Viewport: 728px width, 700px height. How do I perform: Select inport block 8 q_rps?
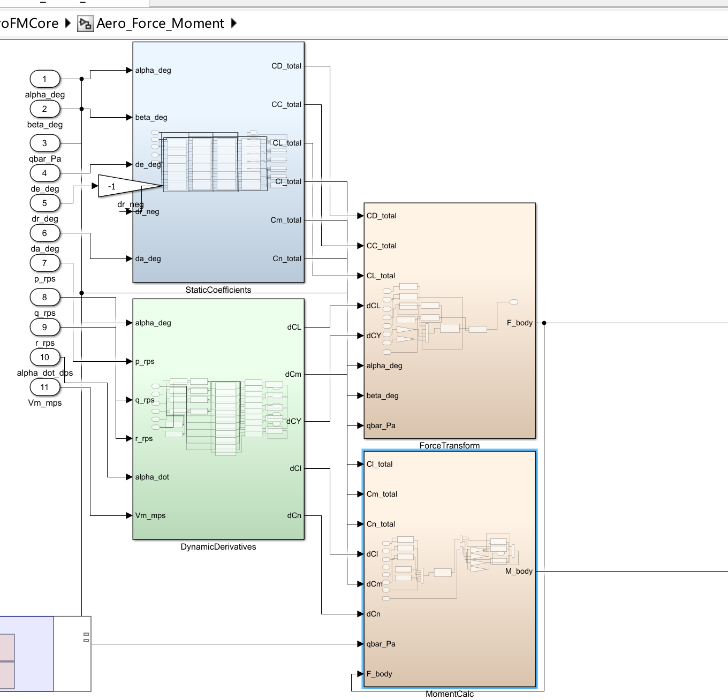click(x=44, y=298)
